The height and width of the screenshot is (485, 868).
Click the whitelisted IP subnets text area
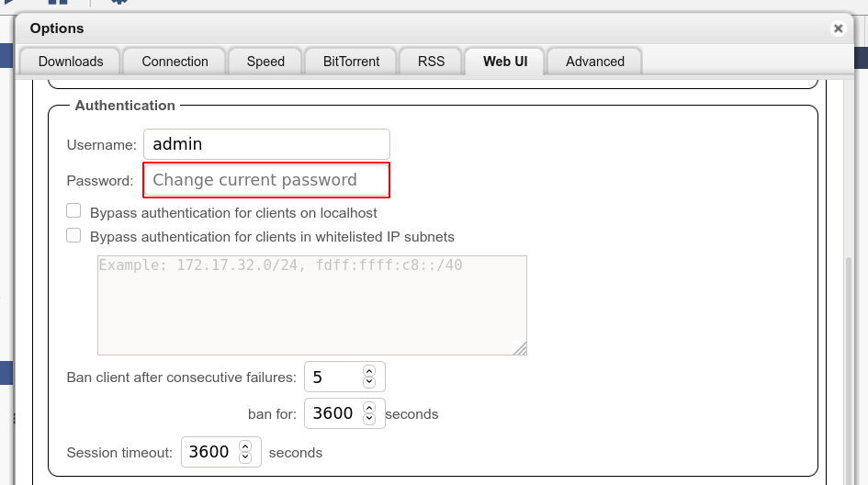point(311,305)
